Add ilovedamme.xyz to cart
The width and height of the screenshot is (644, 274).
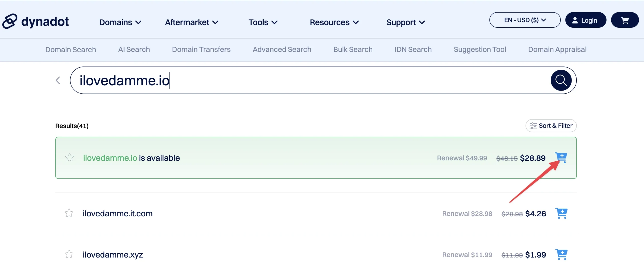pyautogui.click(x=561, y=255)
